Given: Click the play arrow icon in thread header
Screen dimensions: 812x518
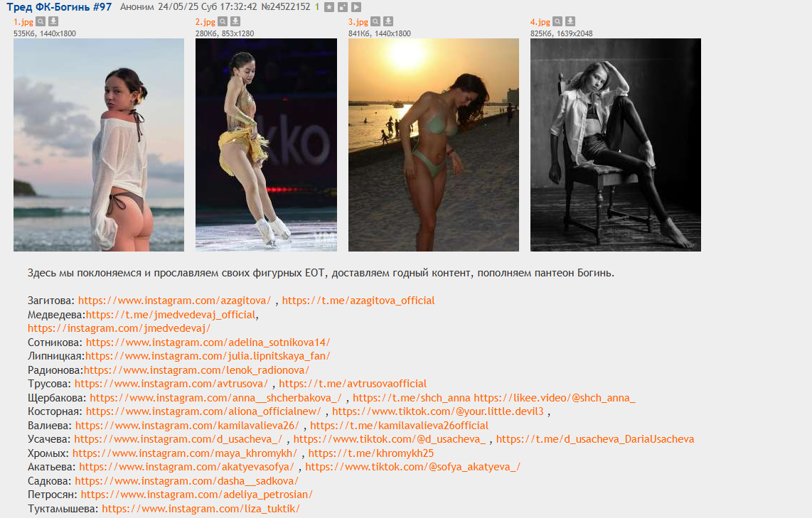Looking at the screenshot, I should 356,7.
